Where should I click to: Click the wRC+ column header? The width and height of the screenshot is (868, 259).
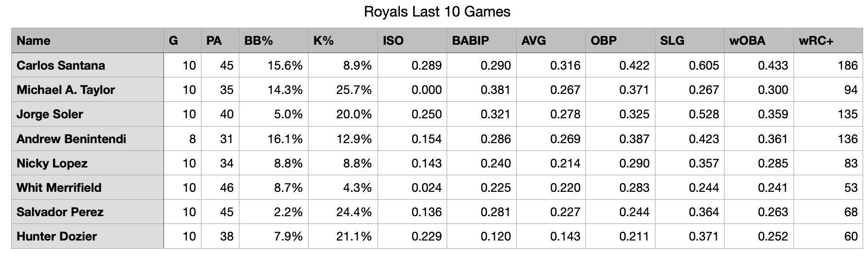click(x=815, y=41)
